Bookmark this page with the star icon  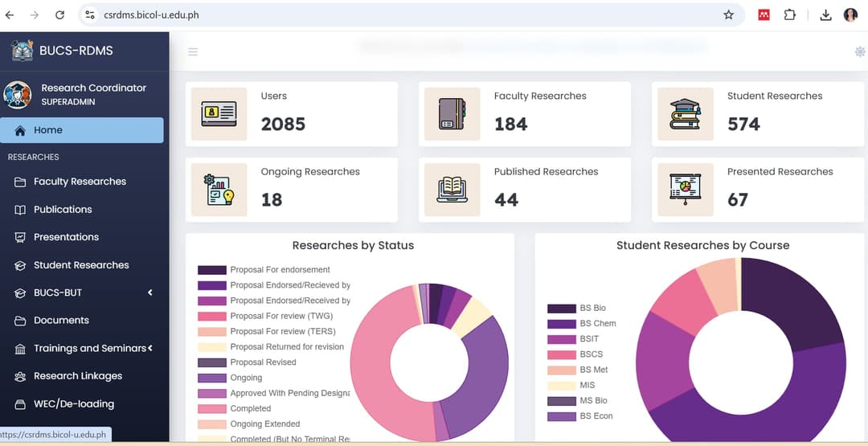click(x=728, y=15)
